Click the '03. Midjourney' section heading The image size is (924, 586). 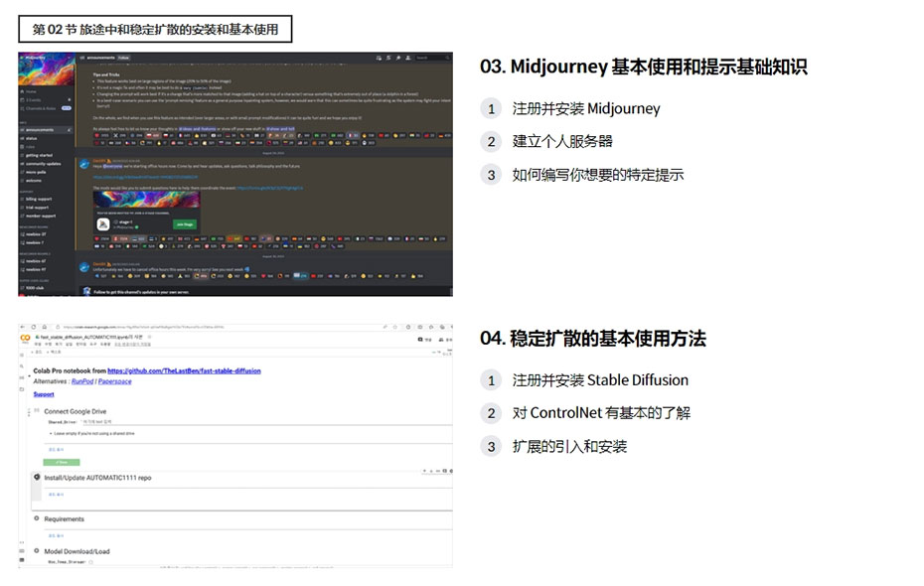click(644, 67)
